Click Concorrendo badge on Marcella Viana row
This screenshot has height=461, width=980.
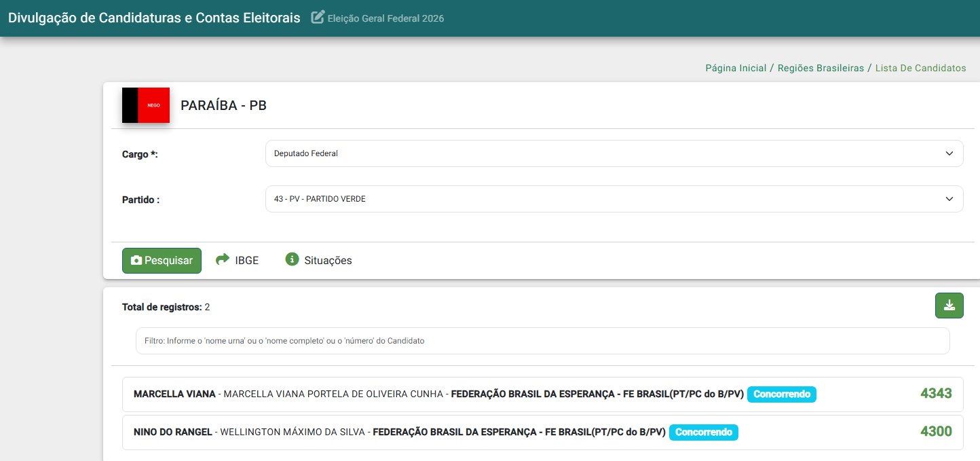(x=782, y=394)
